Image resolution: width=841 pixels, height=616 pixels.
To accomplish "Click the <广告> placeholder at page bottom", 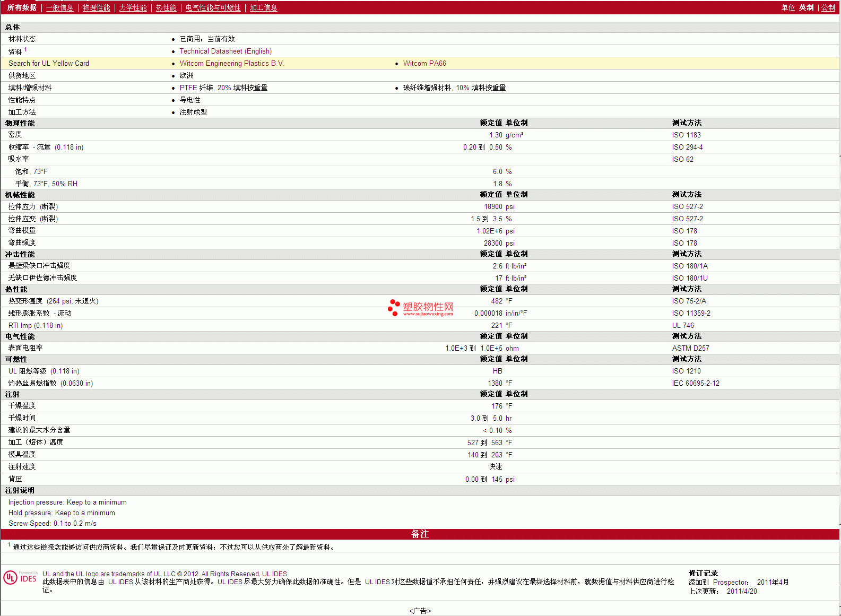I will (420, 611).
